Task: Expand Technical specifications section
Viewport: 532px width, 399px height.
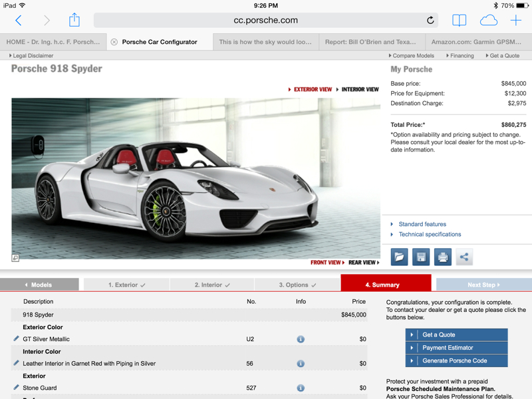Action: coord(430,234)
